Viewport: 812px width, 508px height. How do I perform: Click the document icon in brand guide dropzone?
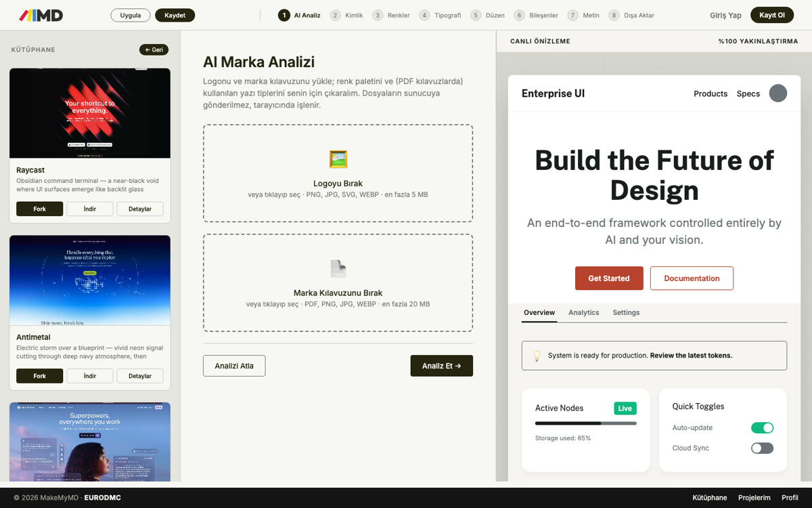pos(338,269)
